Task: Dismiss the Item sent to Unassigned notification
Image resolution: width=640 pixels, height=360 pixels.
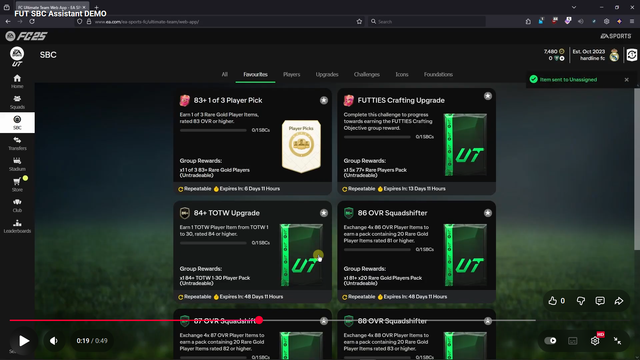Action: 627,80
